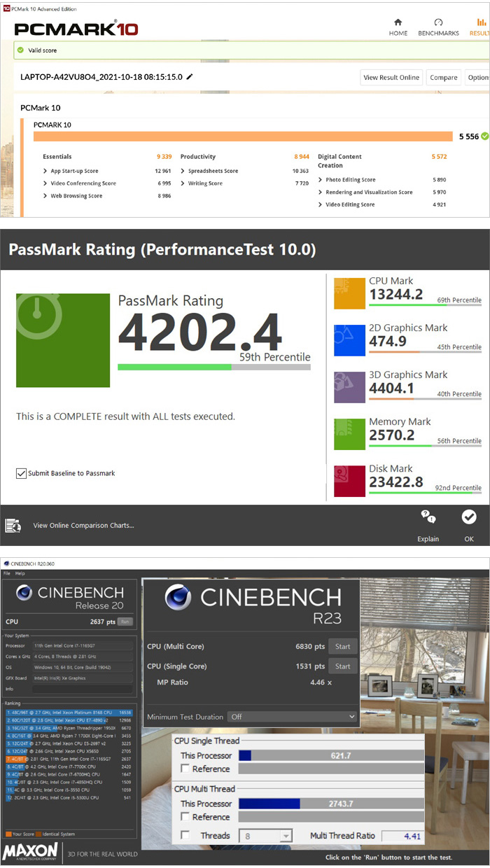
Task: Expand Video Editing Score details
Action: pyautogui.click(x=321, y=205)
